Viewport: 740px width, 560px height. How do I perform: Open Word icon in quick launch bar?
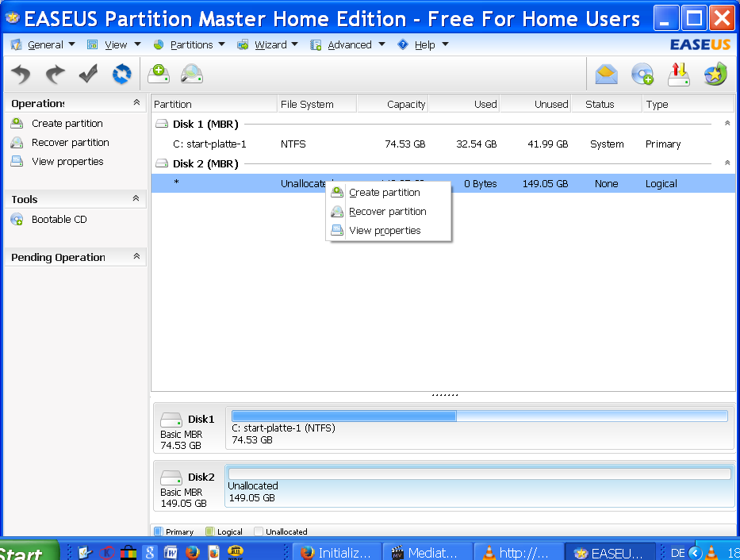(171, 552)
